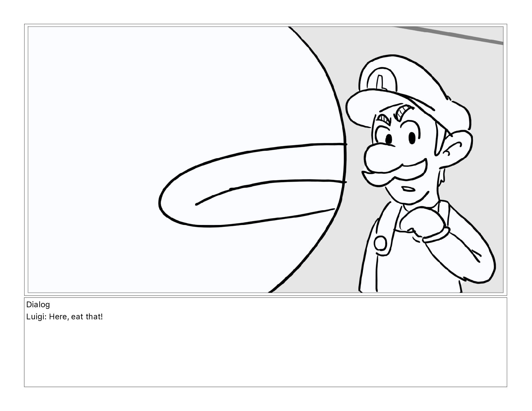Click the text 'Luigi: Here, eat that!'
The width and height of the screenshot is (532, 411).
point(64,317)
